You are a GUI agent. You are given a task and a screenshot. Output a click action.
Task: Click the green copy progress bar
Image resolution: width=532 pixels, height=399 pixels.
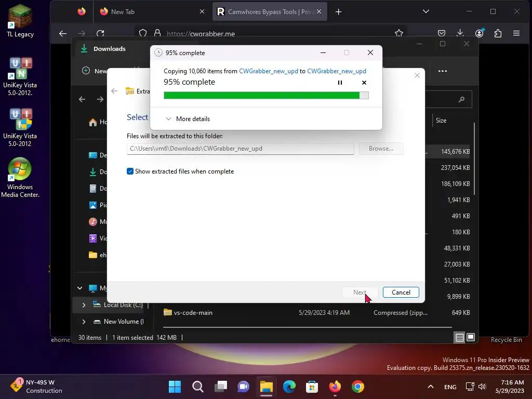tap(266, 96)
